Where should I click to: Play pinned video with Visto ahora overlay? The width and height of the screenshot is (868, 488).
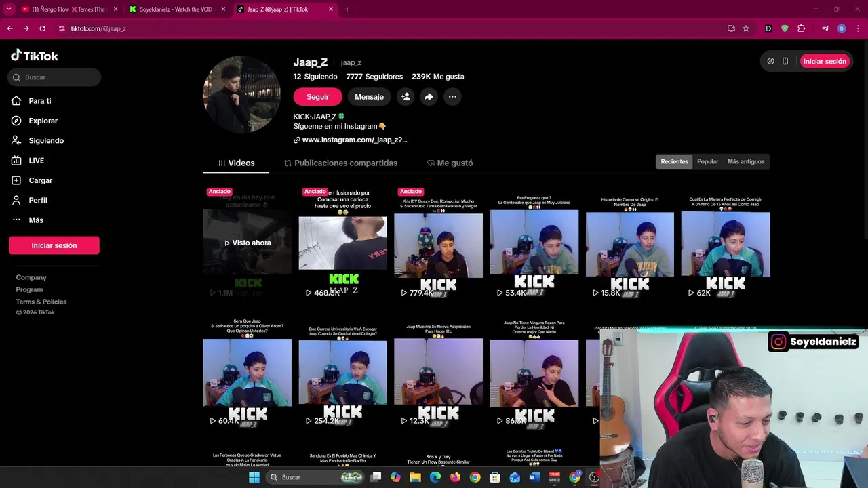pyautogui.click(x=247, y=243)
